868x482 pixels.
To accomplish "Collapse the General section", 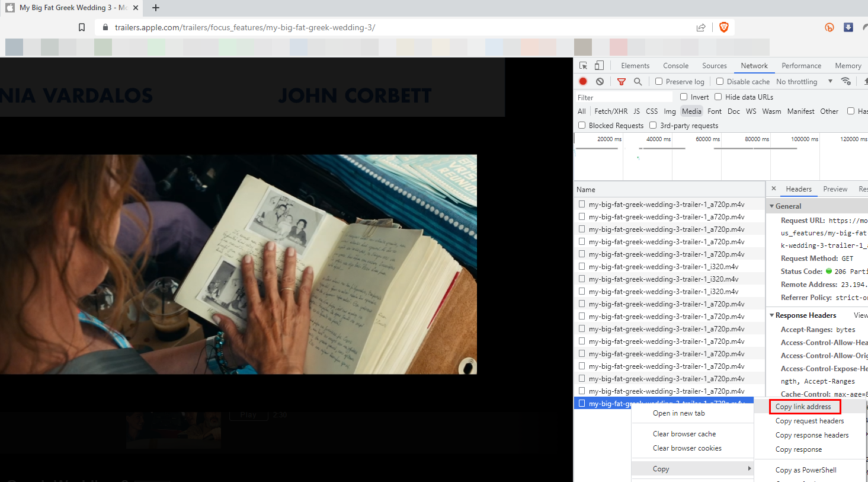I will pos(772,206).
